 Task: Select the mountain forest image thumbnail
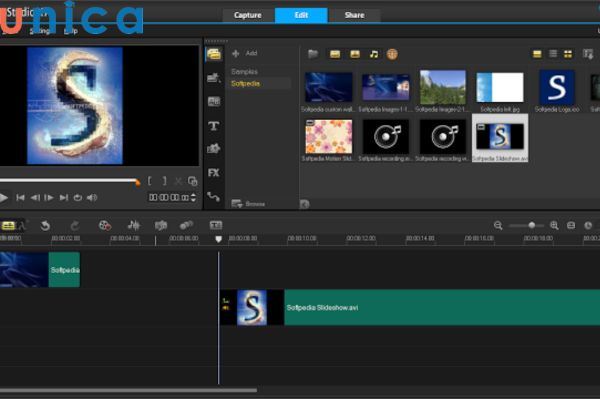443,87
